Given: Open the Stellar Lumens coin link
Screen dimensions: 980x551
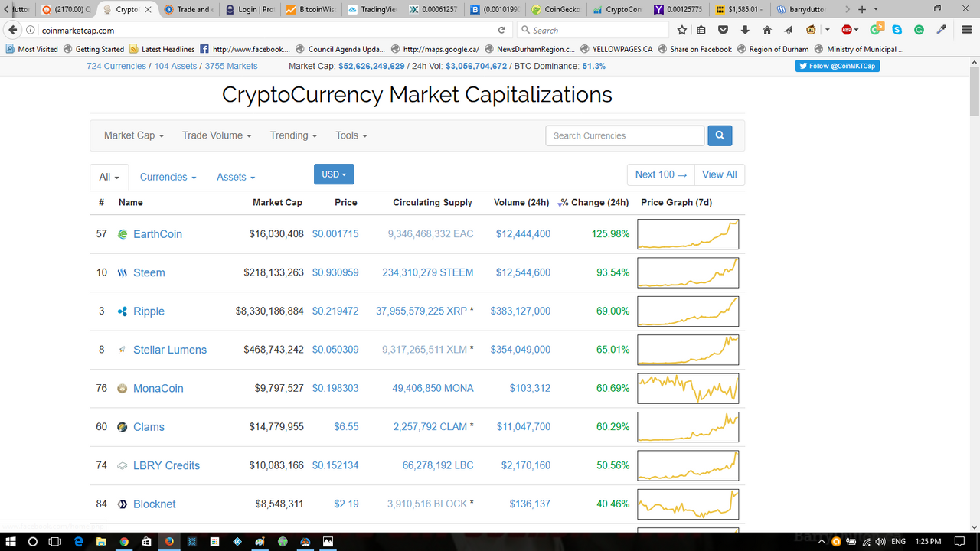Looking at the screenshot, I should (x=170, y=350).
